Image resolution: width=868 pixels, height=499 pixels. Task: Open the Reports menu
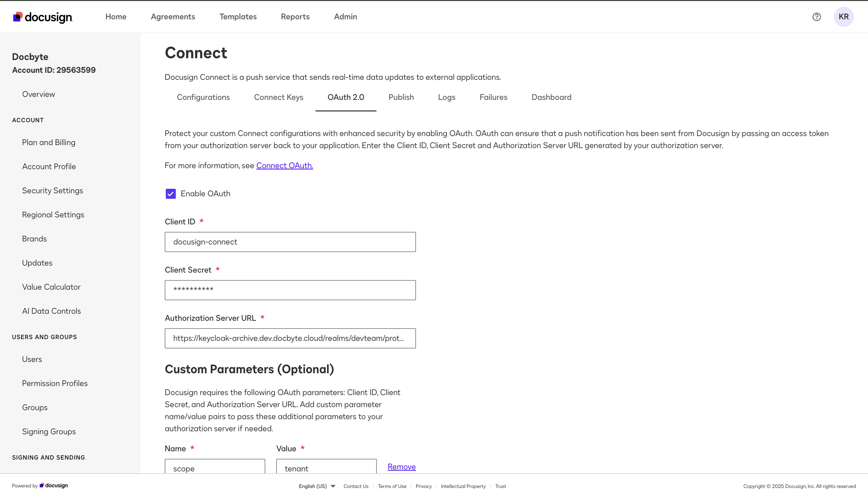295,17
